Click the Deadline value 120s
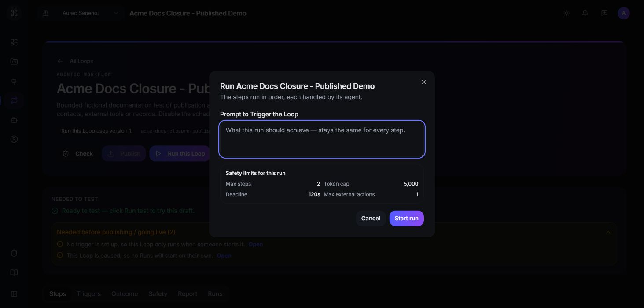The image size is (644, 308). pos(314,194)
